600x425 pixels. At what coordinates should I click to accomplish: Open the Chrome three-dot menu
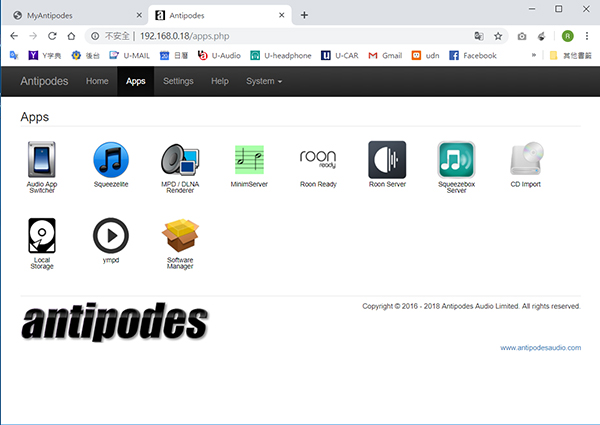pos(587,36)
